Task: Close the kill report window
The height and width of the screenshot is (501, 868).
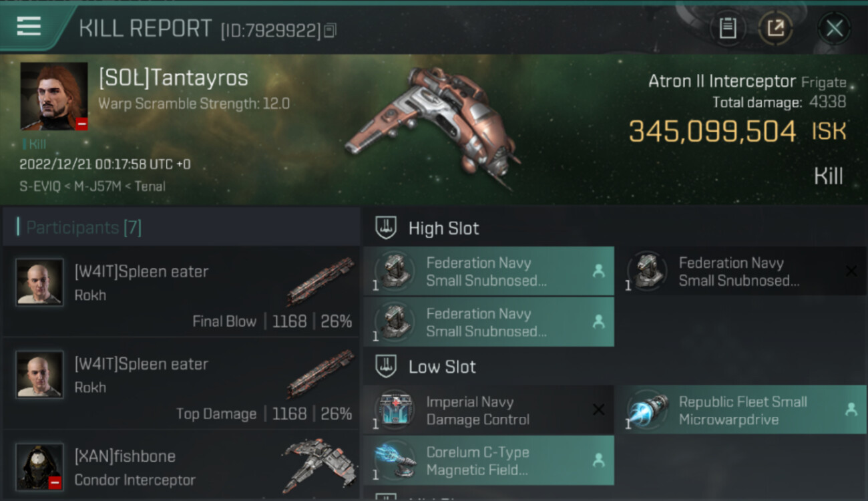Action: pyautogui.click(x=835, y=28)
